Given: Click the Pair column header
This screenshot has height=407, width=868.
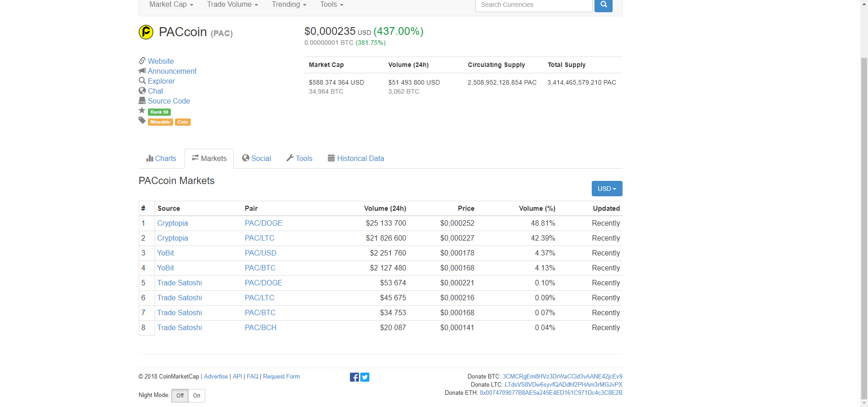Looking at the screenshot, I should click(251, 208).
